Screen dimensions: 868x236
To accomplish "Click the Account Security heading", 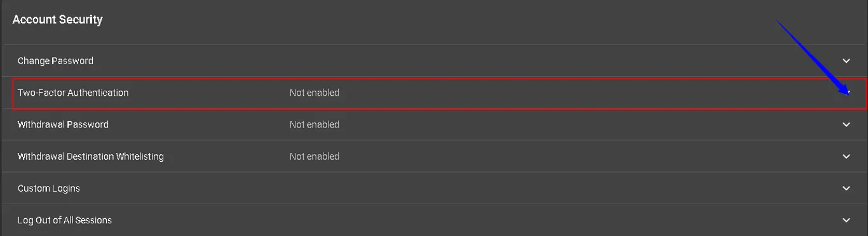I will click(x=57, y=20).
